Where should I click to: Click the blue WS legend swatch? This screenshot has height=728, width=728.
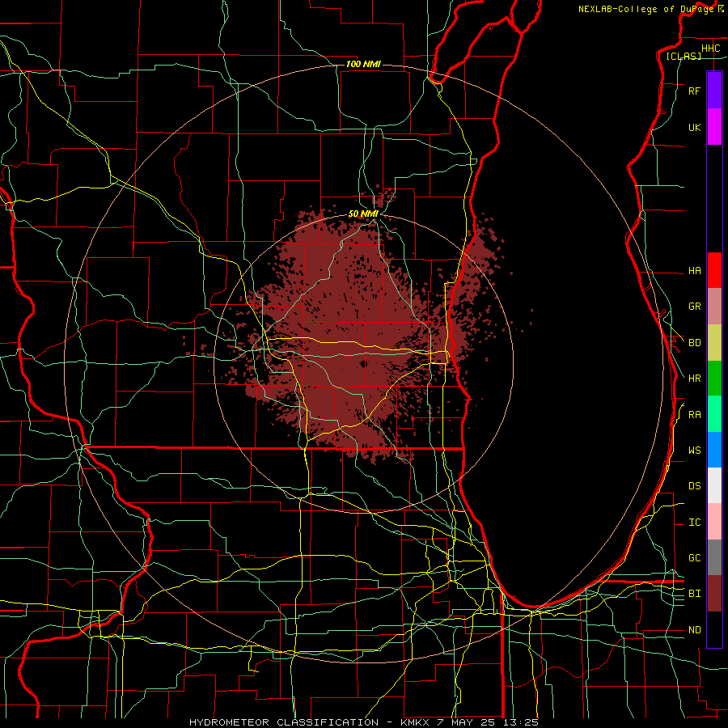[714, 450]
